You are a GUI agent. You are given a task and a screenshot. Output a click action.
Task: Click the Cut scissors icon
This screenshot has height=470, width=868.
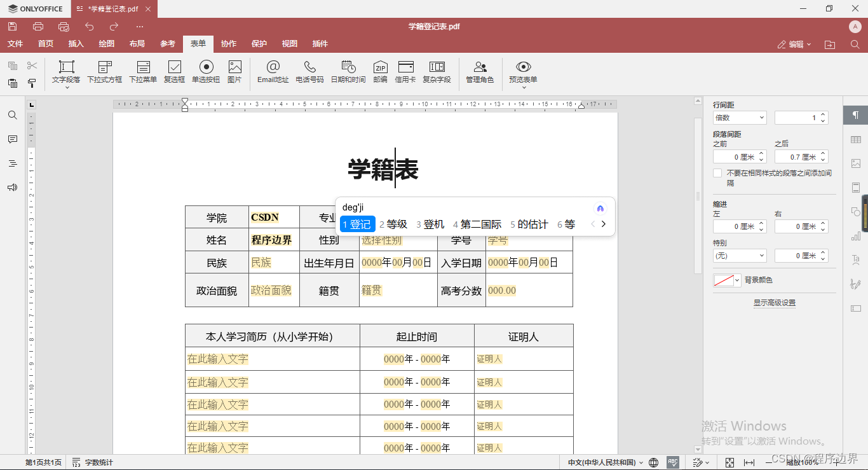coord(32,66)
